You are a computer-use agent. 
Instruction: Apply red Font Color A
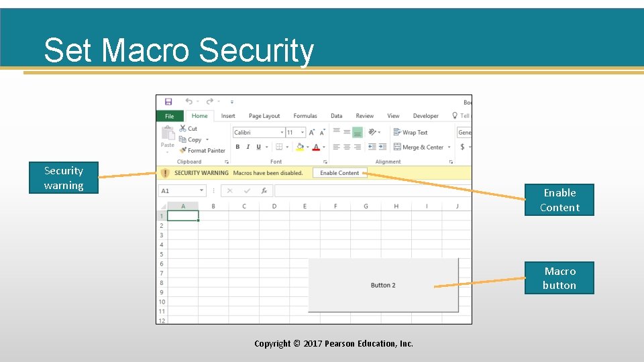click(x=316, y=147)
